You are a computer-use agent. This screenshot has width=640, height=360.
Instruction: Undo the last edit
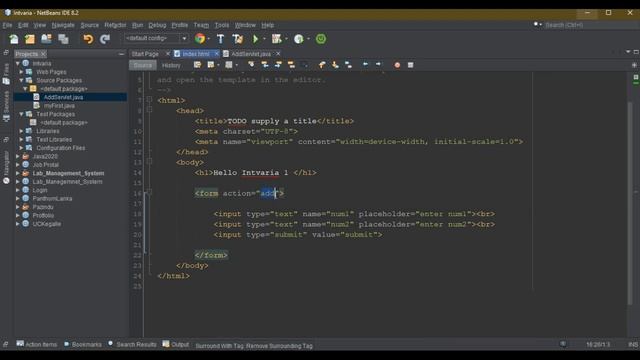click(88, 39)
